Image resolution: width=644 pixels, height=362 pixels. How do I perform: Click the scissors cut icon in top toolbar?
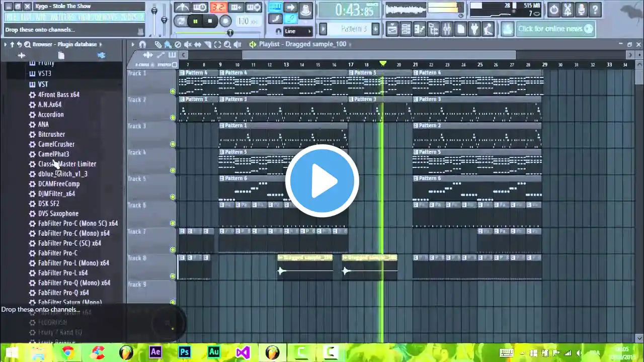pyautogui.click(x=568, y=9)
